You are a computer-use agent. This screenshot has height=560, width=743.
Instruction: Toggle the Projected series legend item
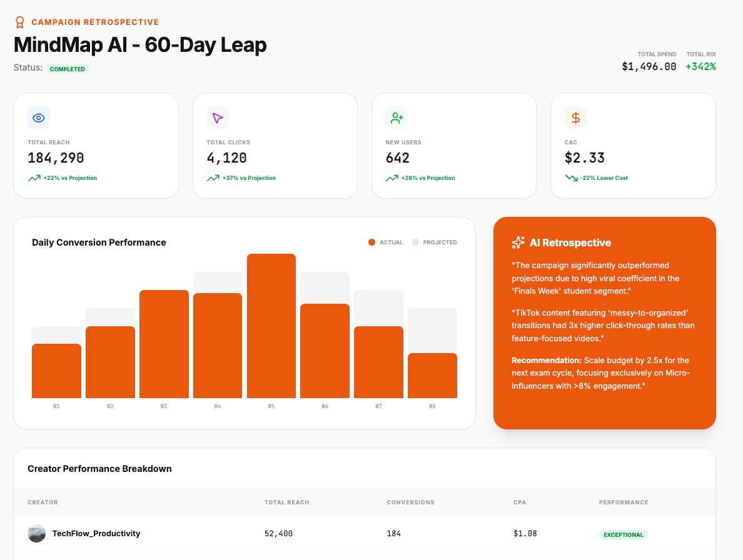[435, 242]
